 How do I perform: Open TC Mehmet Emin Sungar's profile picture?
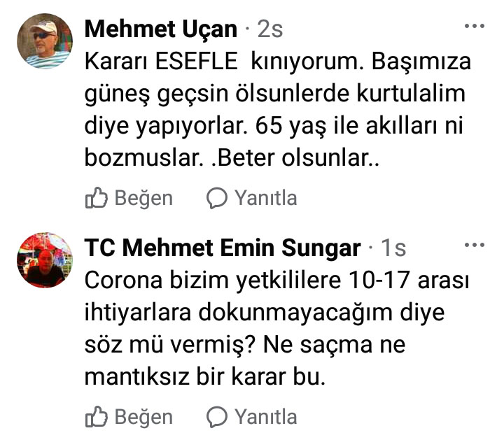click(45, 260)
